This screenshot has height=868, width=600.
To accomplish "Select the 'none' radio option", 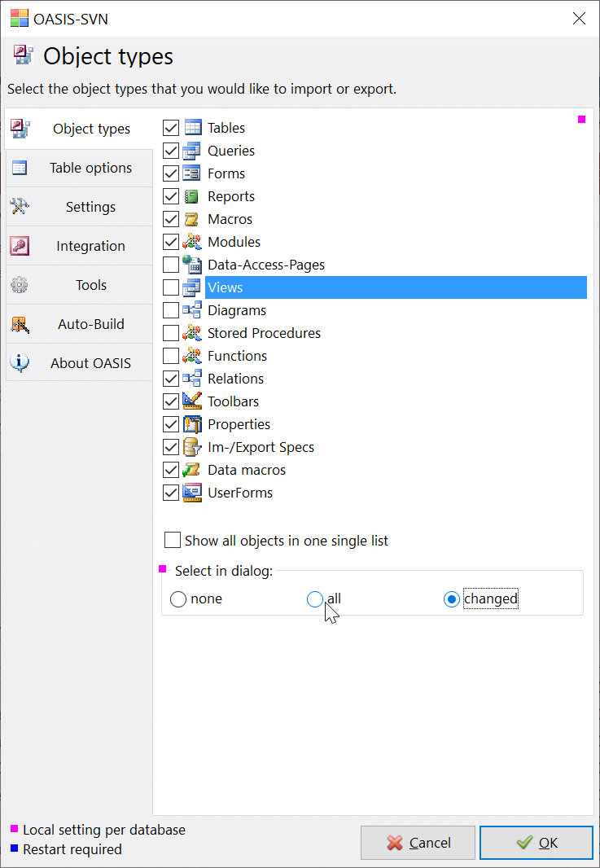I will point(178,599).
